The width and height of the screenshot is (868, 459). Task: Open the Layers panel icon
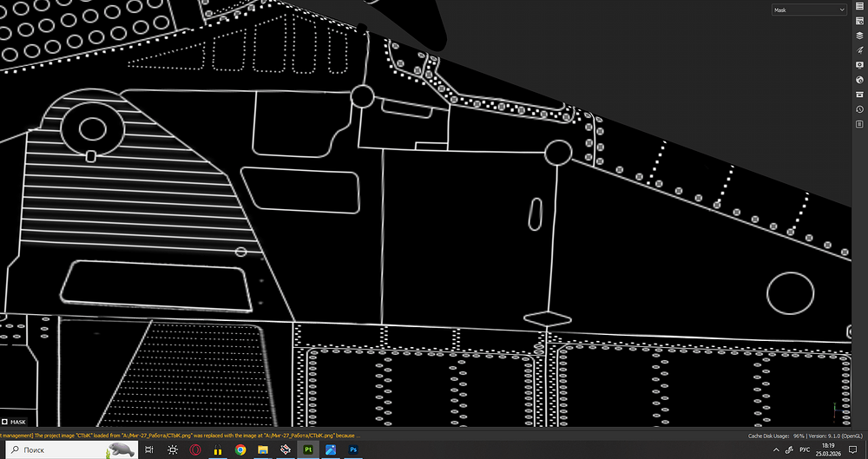coord(859,36)
